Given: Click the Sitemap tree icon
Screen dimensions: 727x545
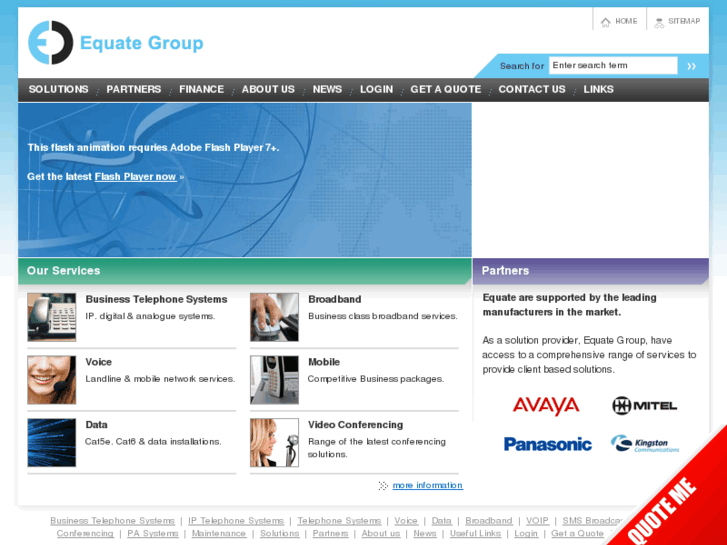Looking at the screenshot, I should [659, 23].
